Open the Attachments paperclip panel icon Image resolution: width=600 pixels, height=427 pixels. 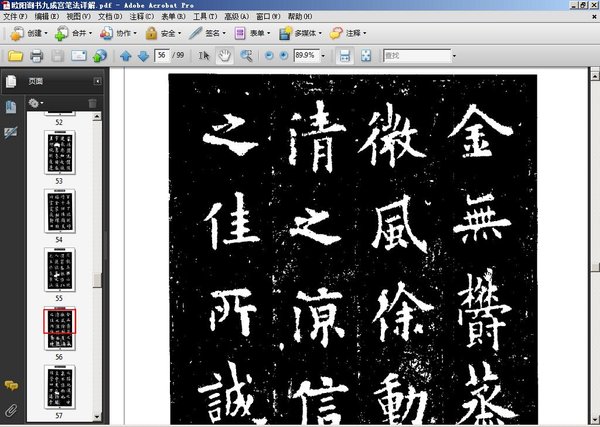coord(11,410)
